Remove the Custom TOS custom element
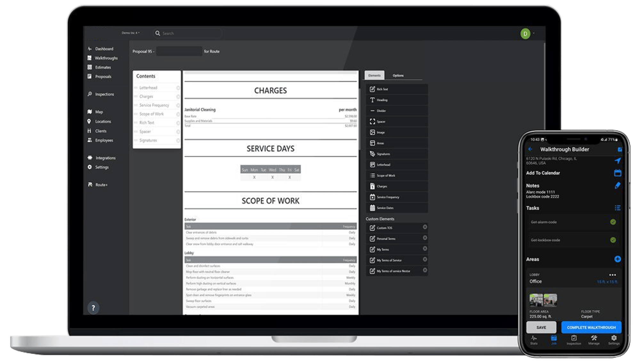 [425, 227]
